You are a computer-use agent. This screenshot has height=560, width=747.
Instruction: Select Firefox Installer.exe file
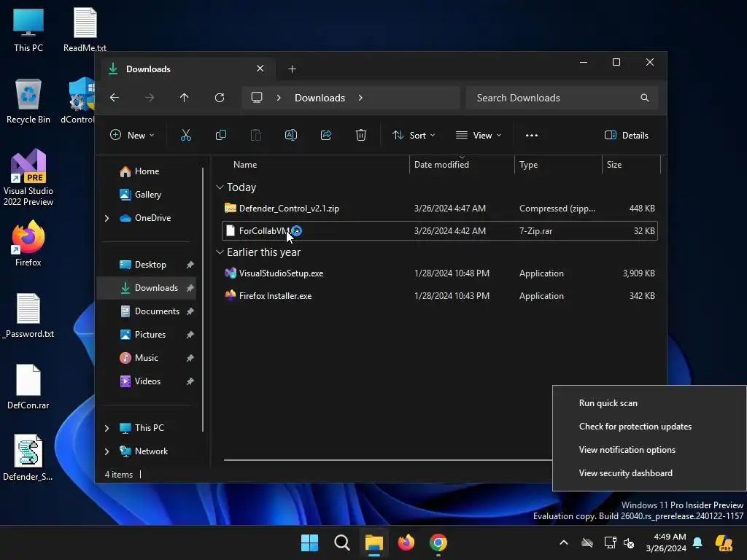440,296
